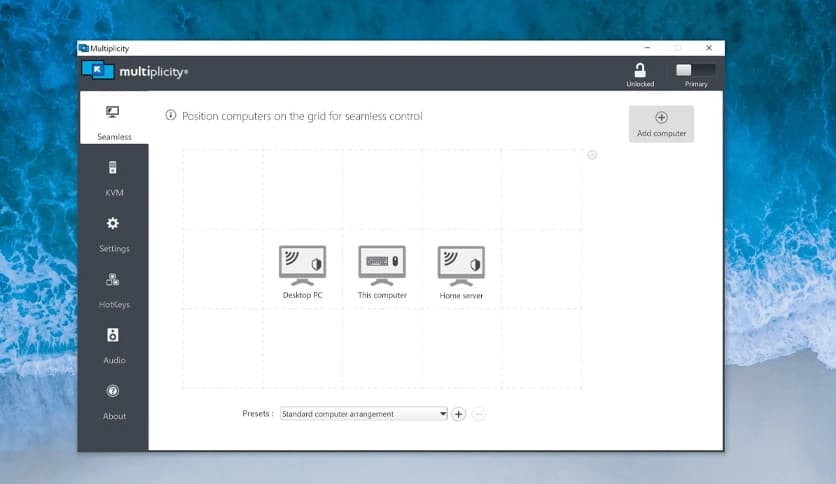
Task: Click the small circular icon beside the grid
Action: coord(592,155)
